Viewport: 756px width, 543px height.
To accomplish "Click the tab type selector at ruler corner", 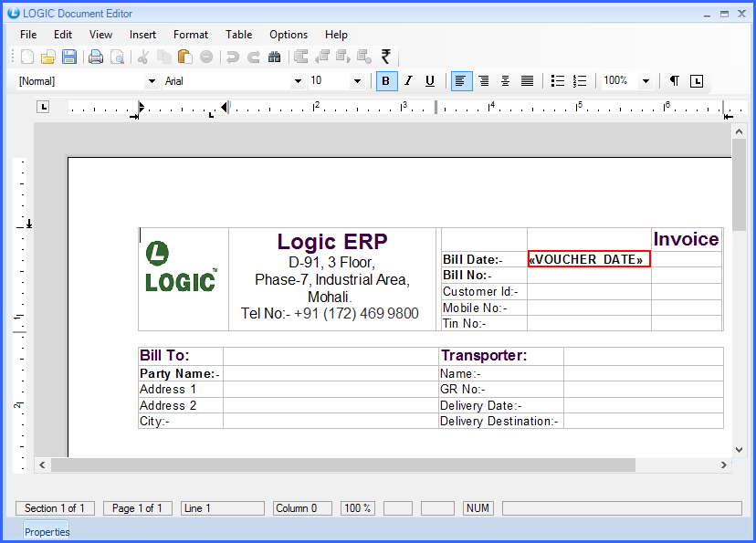I will 43,107.
